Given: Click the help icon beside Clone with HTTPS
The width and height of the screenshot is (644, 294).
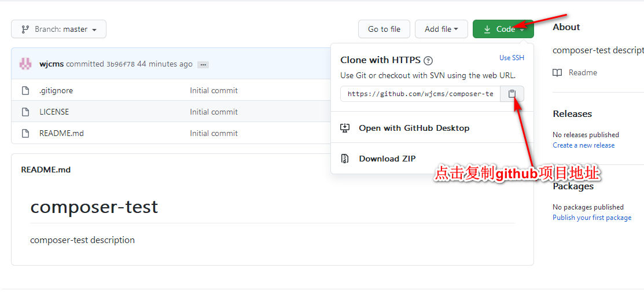Looking at the screenshot, I should (428, 61).
